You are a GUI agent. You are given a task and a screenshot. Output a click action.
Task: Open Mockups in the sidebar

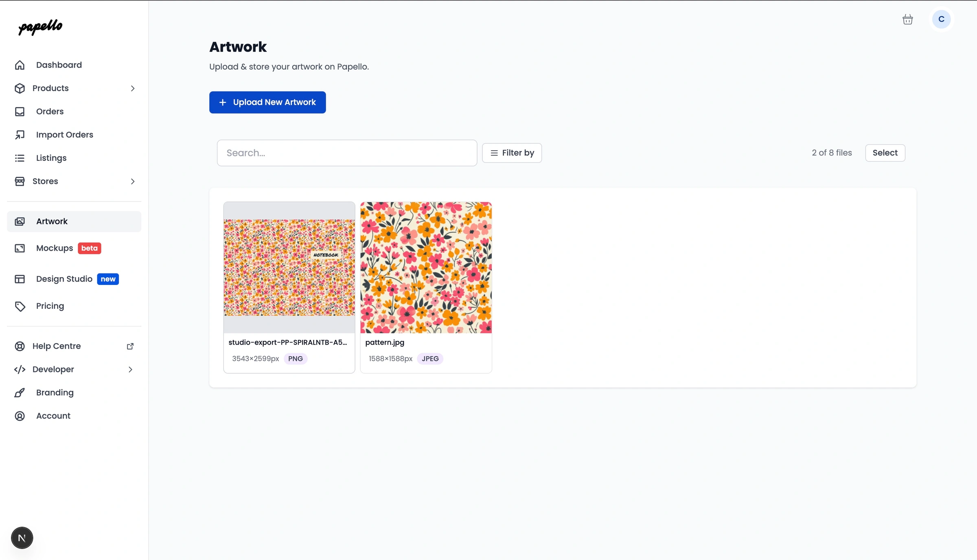74,248
